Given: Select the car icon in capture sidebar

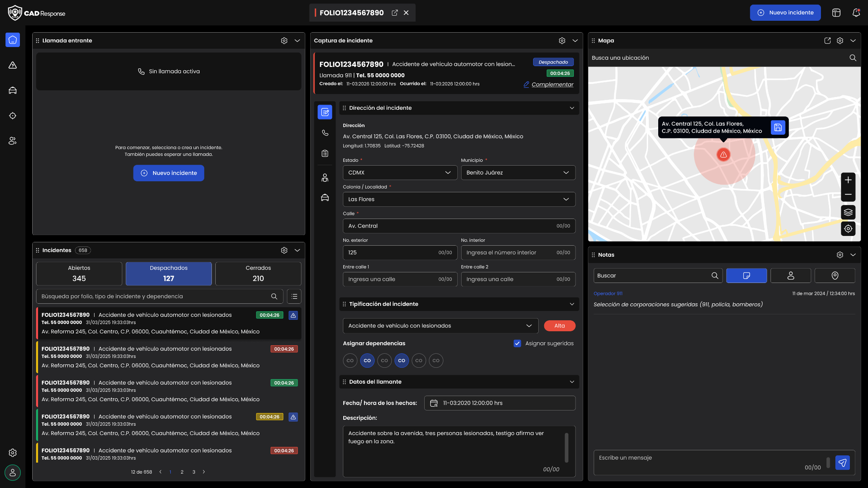Looking at the screenshot, I should 325,198.
